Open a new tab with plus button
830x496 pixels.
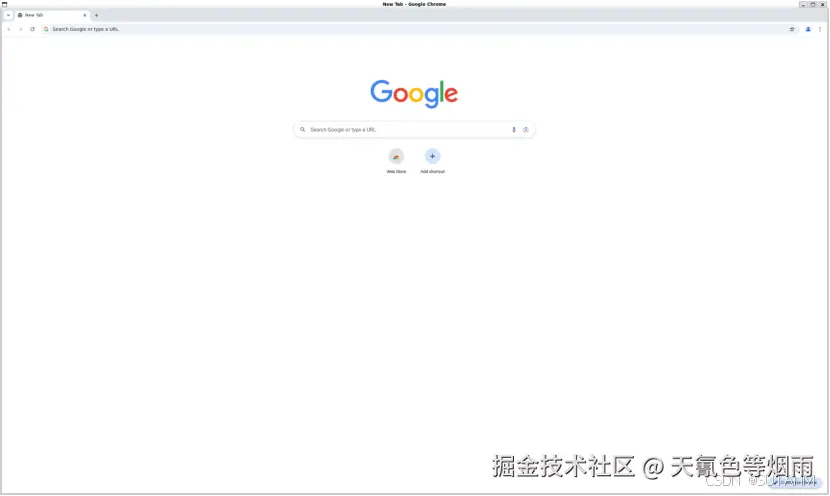point(96,15)
